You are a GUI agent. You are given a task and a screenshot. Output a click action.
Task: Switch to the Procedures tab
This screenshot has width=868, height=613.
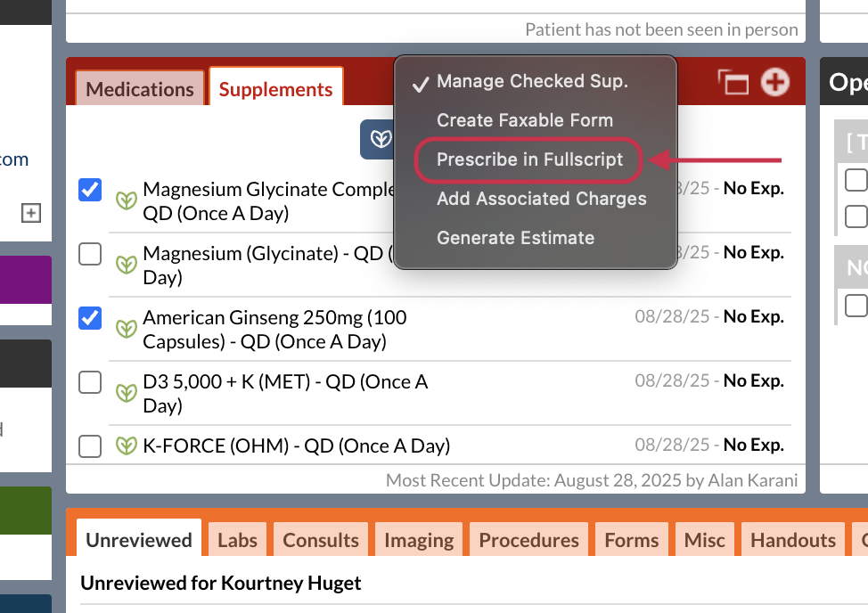click(528, 539)
